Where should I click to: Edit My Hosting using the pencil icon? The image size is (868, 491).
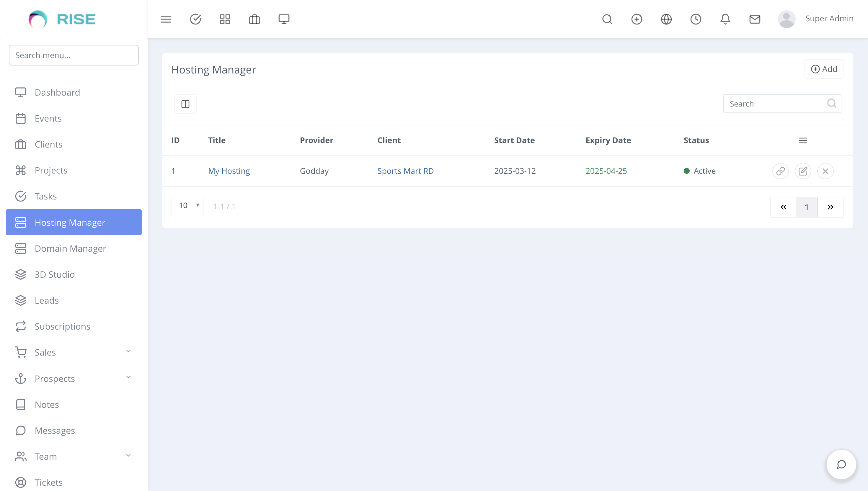click(803, 171)
